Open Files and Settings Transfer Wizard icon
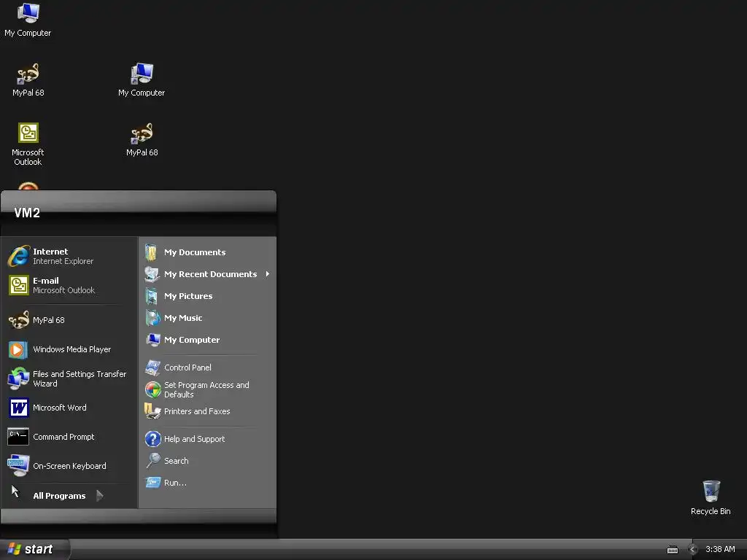The image size is (747, 560). click(x=18, y=378)
